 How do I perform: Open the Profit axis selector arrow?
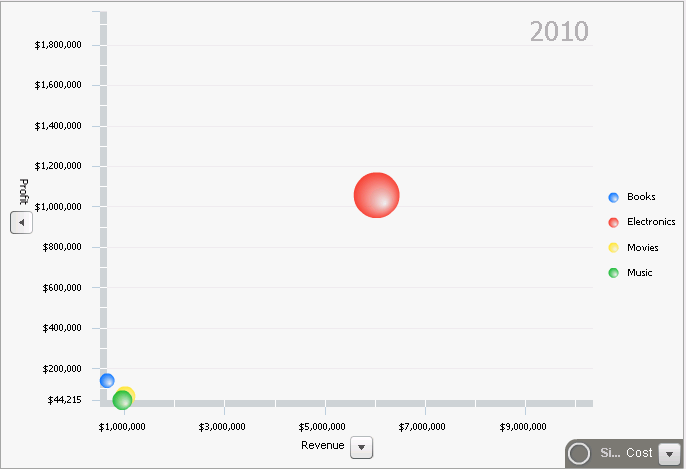[21, 223]
